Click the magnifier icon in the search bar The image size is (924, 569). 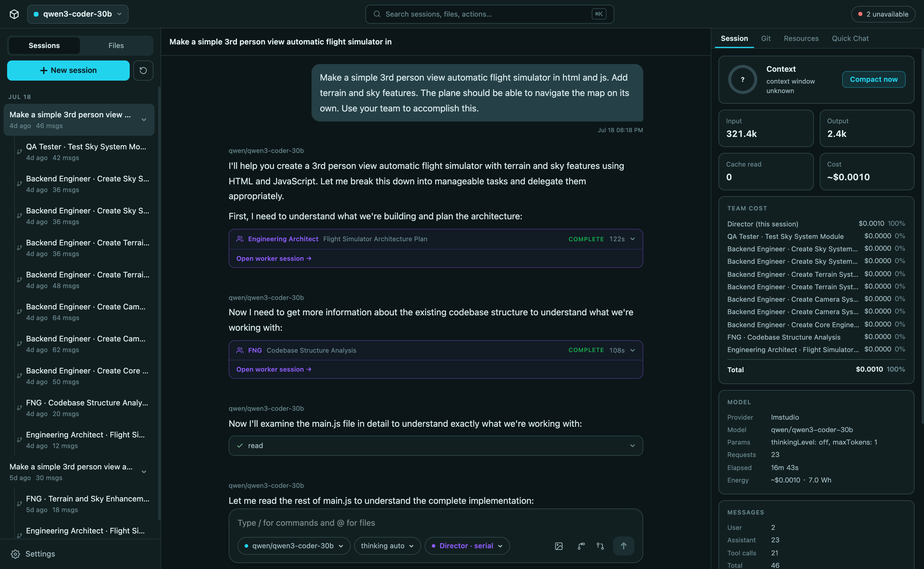377,14
